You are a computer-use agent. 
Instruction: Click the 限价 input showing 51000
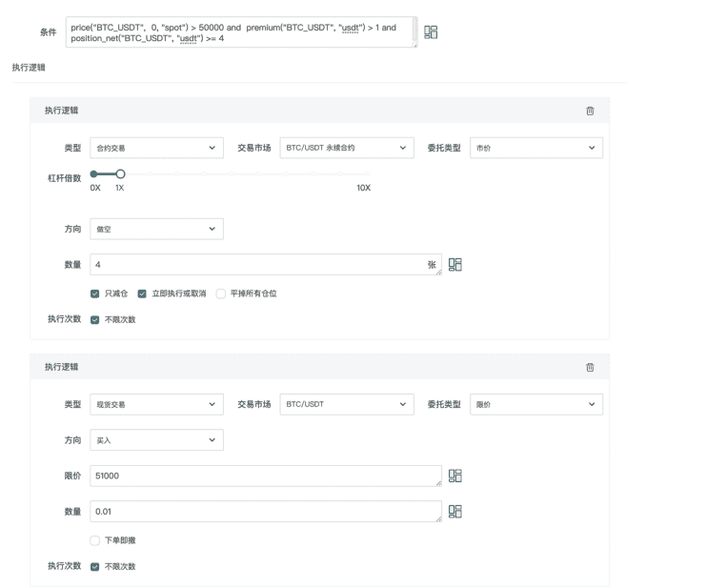point(265,476)
